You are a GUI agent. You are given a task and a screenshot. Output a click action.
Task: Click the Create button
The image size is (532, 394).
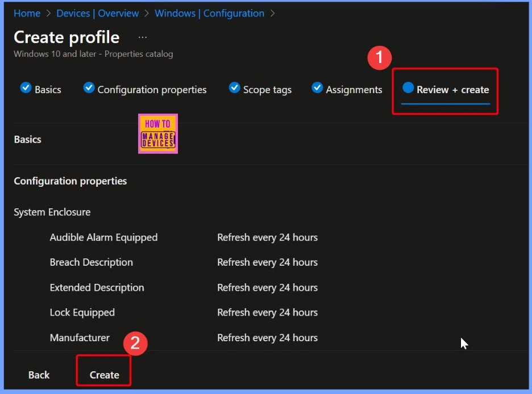(104, 375)
